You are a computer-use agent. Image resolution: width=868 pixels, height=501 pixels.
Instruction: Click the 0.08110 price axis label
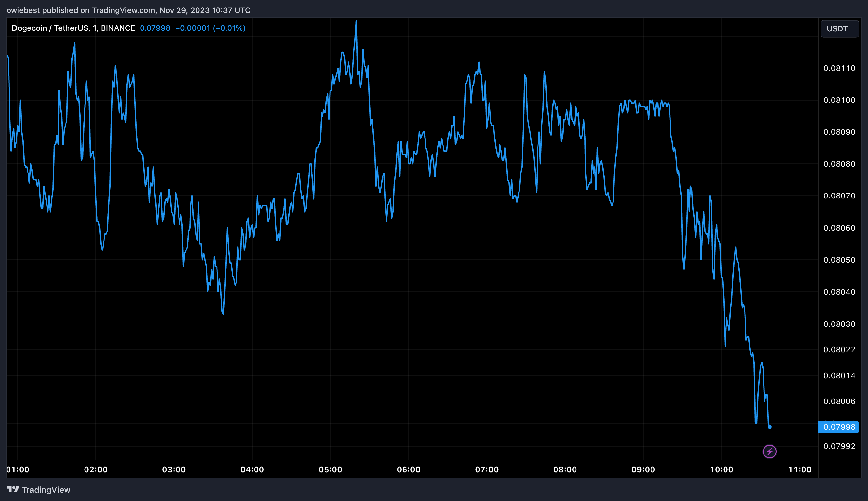839,68
